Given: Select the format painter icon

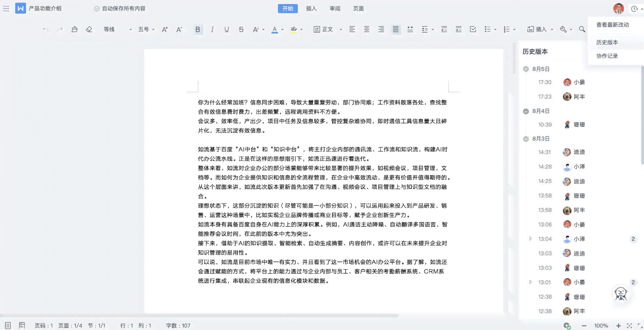Looking at the screenshot, I should (x=75, y=29).
